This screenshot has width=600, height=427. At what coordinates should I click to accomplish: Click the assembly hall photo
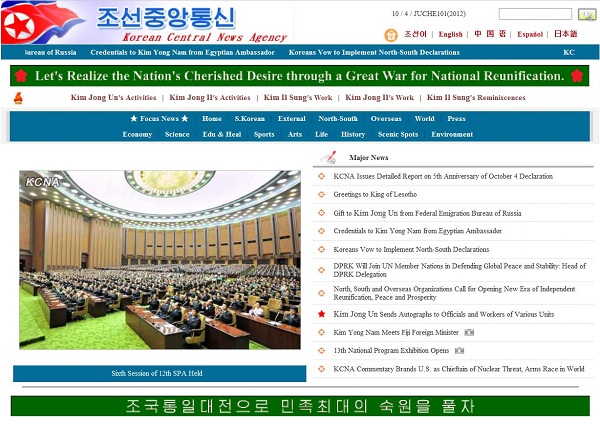[x=160, y=260]
